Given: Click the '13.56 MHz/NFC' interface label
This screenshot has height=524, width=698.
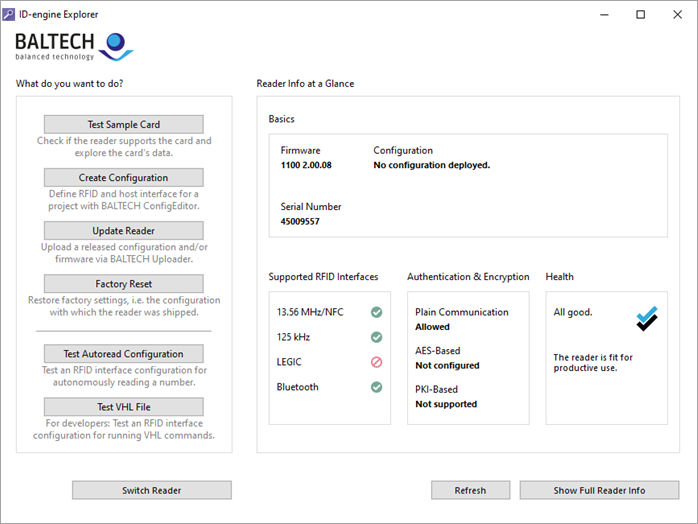Looking at the screenshot, I should pos(310,312).
